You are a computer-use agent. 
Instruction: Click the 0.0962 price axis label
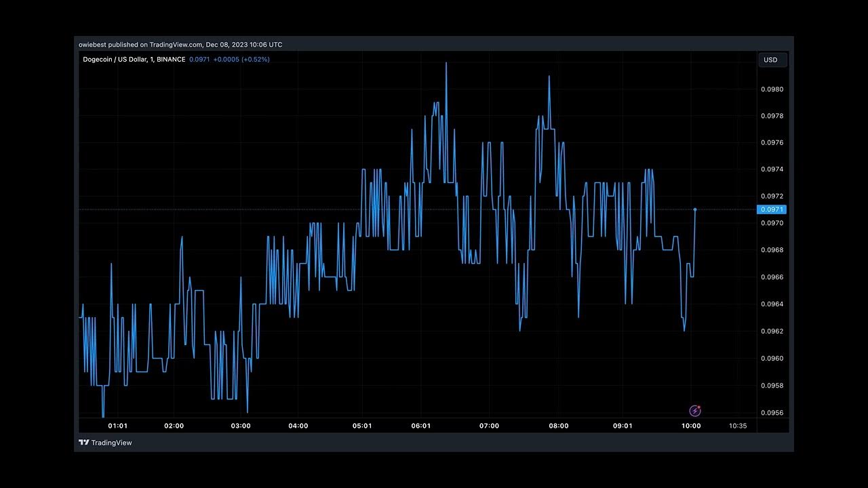[x=772, y=331]
